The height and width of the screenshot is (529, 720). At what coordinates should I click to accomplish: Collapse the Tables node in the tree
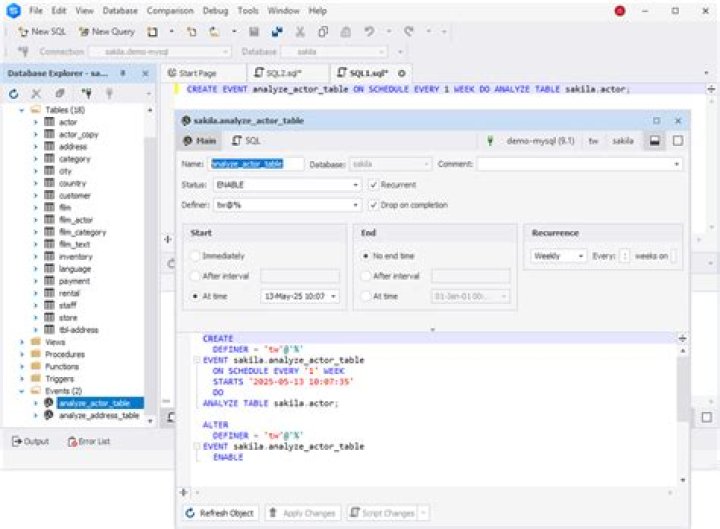[x=22, y=110]
